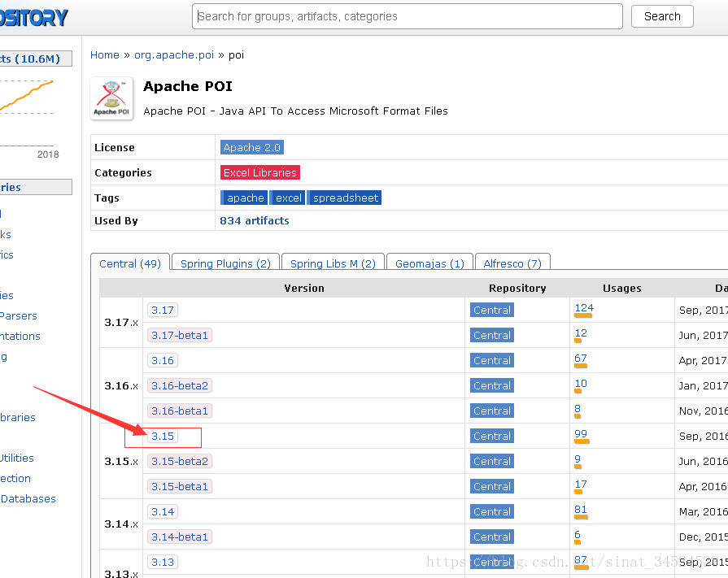Screen dimensions: 728x578
Task: Open 67 usages for version 3.16
Action: tap(580, 359)
